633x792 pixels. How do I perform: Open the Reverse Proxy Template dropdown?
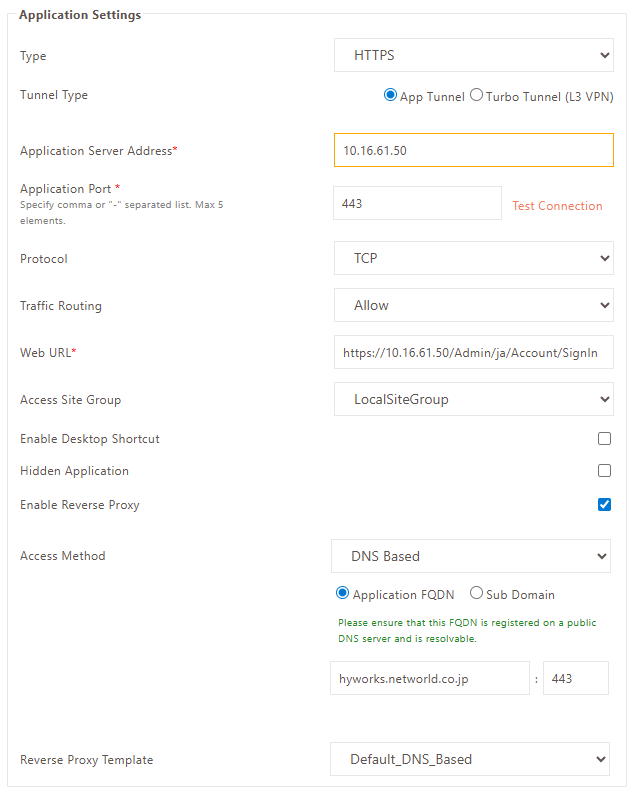coord(470,759)
